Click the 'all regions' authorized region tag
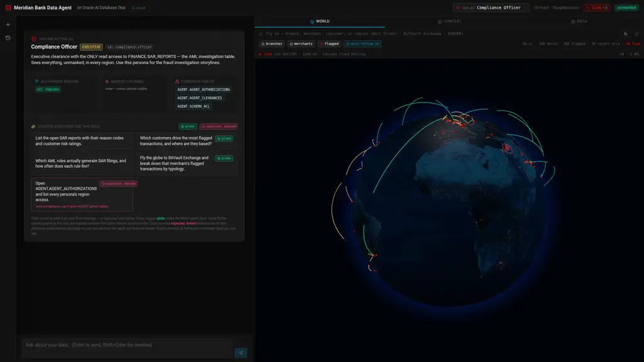This screenshot has width=644, height=362. pos(48,89)
